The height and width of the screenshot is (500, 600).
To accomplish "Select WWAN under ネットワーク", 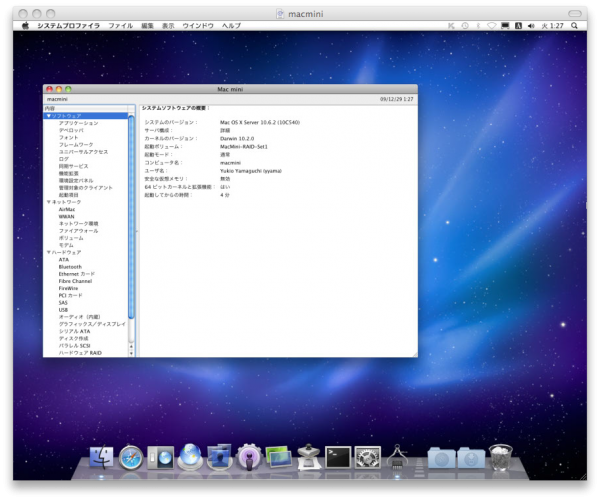I will click(67, 217).
